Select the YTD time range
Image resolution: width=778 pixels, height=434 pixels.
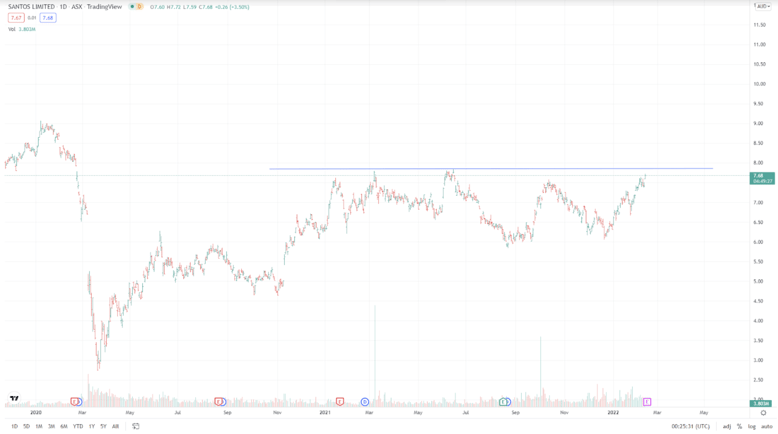point(78,427)
